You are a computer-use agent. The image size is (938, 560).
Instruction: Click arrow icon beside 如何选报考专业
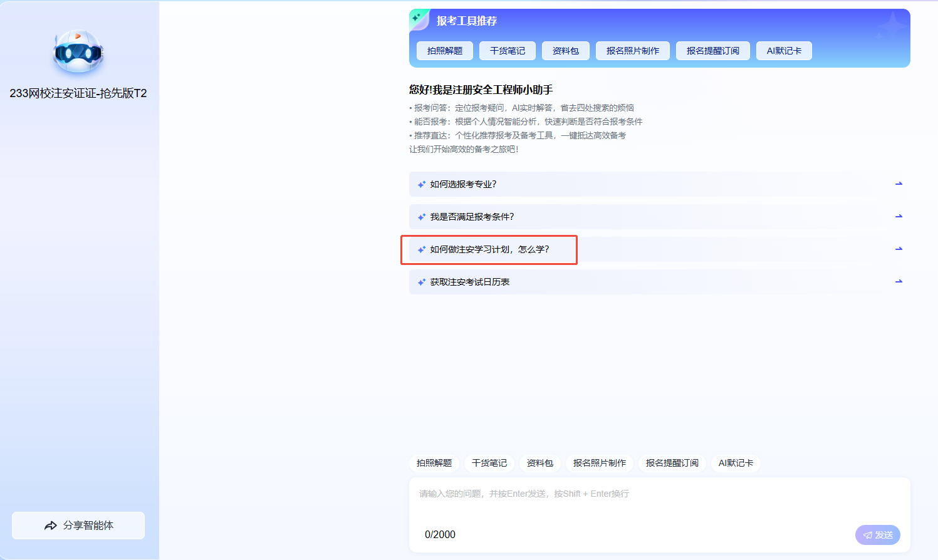coord(899,184)
